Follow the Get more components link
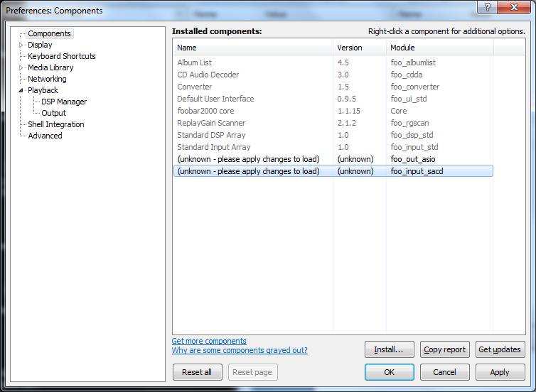Screen dimensions: 536x392 209,341
